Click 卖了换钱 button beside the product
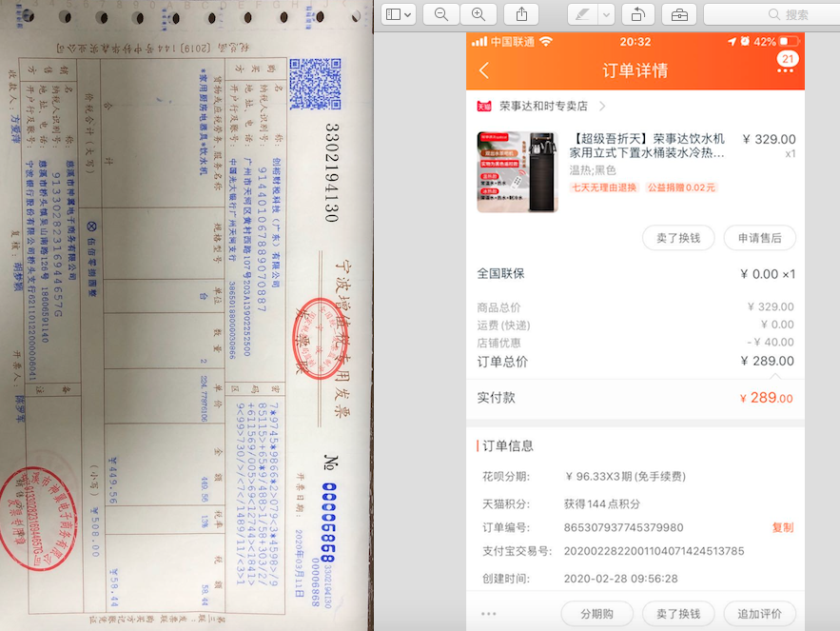 [677, 238]
